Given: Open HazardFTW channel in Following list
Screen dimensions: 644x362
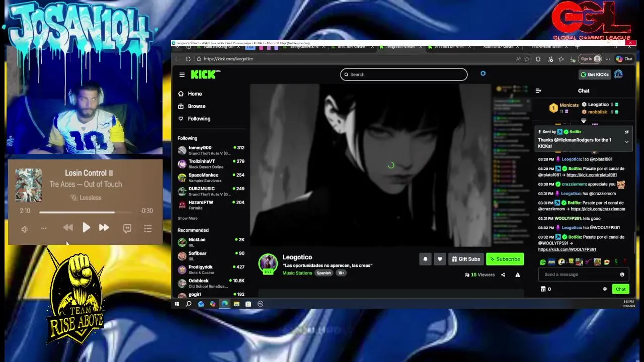Looking at the screenshot, I should coord(211,205).
